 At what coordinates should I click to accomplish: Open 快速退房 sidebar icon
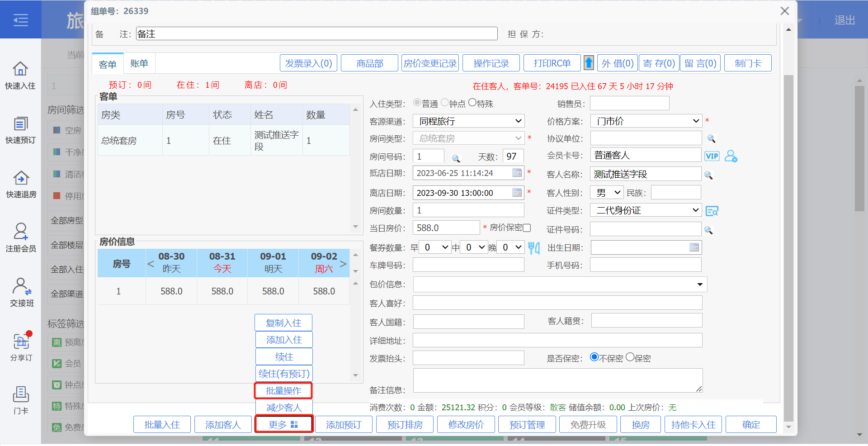(21, 178)
